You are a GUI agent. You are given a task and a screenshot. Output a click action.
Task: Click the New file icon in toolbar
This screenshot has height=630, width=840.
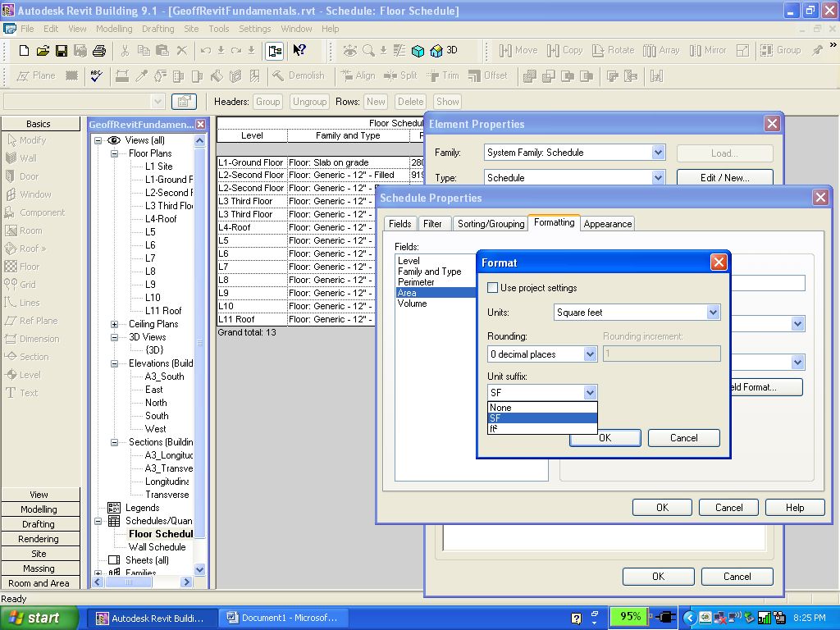(x=24, y=50)
